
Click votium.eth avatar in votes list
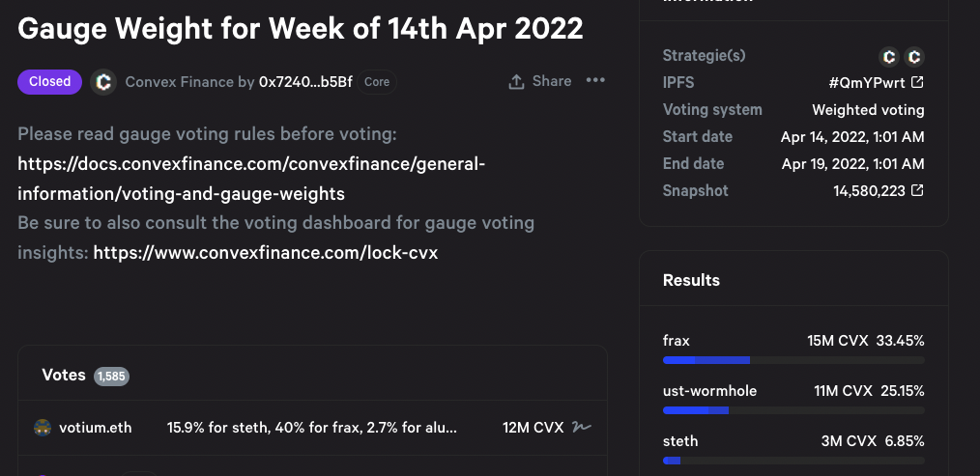coord(42,427)
